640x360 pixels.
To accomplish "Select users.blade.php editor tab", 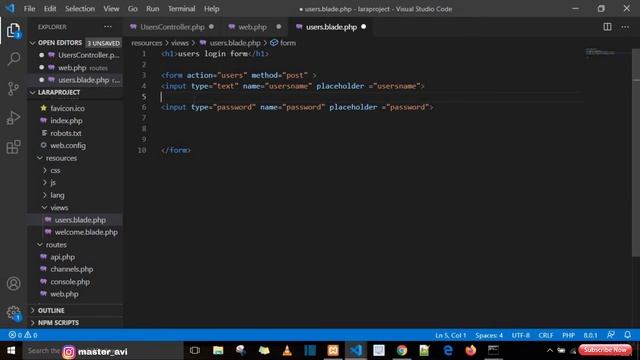I will tap(331, 27).
